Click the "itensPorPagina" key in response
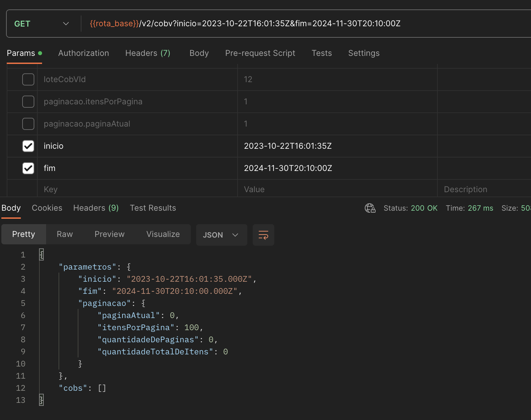 (136, 327)
